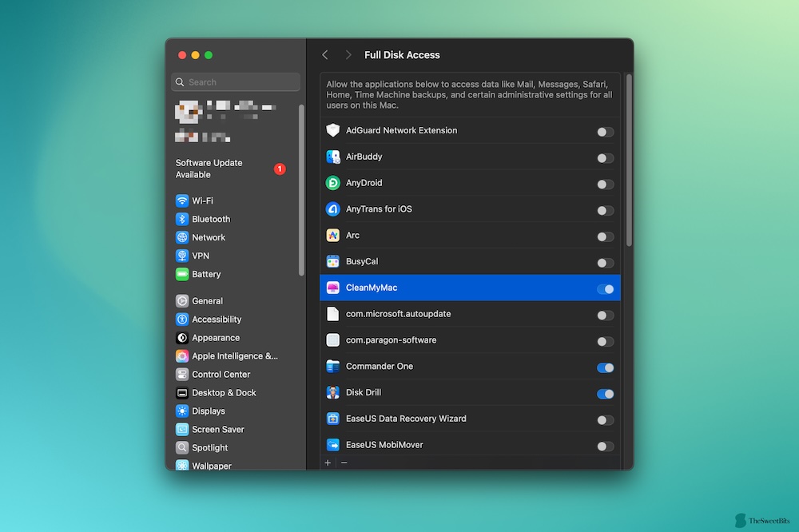The height and width of the screenshot is (532, 799).
Task: Turn on the AirBuddy toggle
Action: tap(605, 158)
